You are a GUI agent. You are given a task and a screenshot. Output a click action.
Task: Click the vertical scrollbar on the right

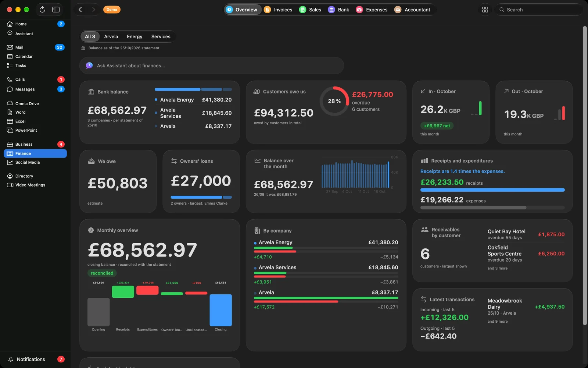tap(585, 176)
